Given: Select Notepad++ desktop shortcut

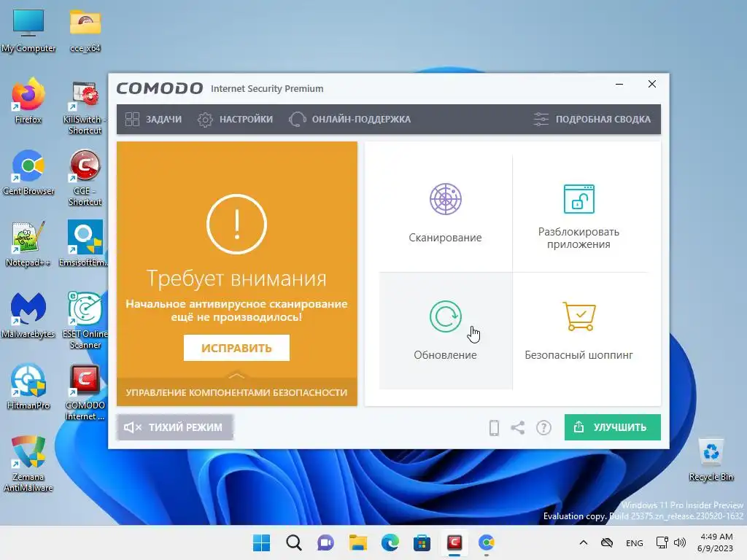Looking at the screenshot, I should pyautogui.click(x=28, y=244).
